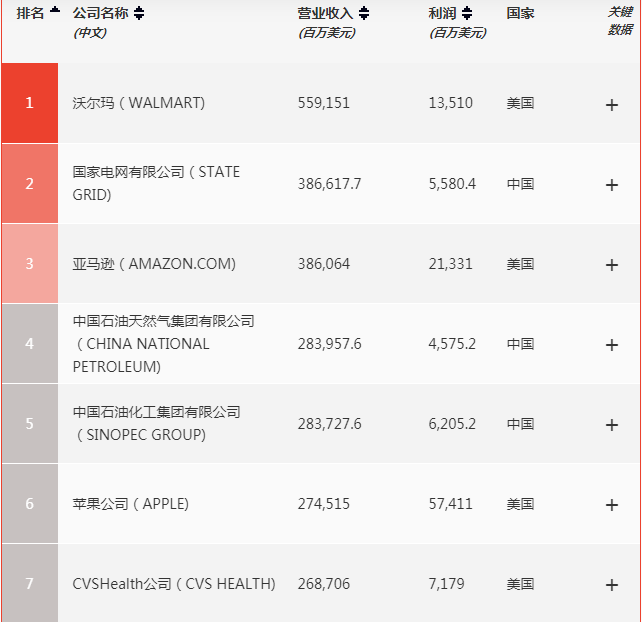Open 沃尔玛 (WALMART) company link
Screen dimensions: 642x622
tap(138, 103)
